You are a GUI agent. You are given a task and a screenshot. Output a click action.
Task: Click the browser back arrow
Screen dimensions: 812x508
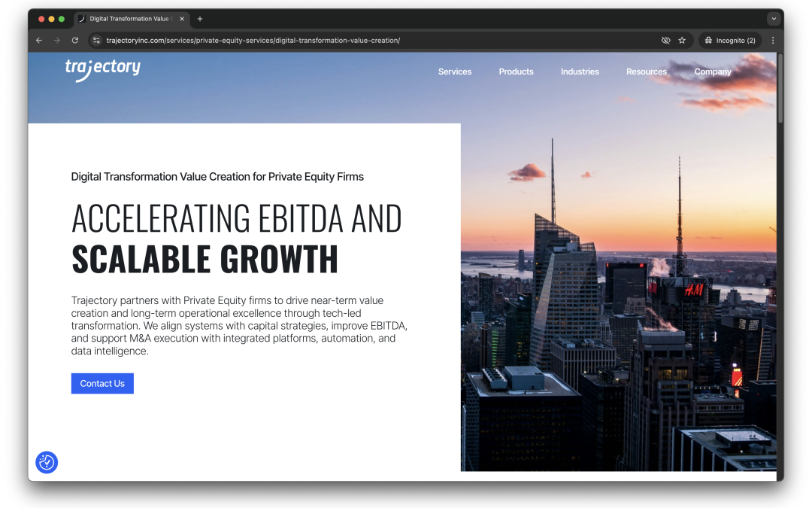click(39, 41)
